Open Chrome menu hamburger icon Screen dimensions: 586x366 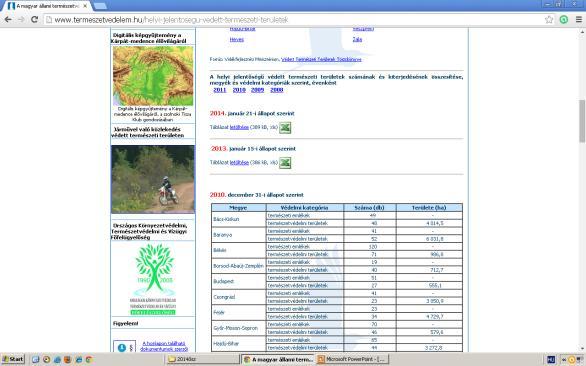[579, 20]
